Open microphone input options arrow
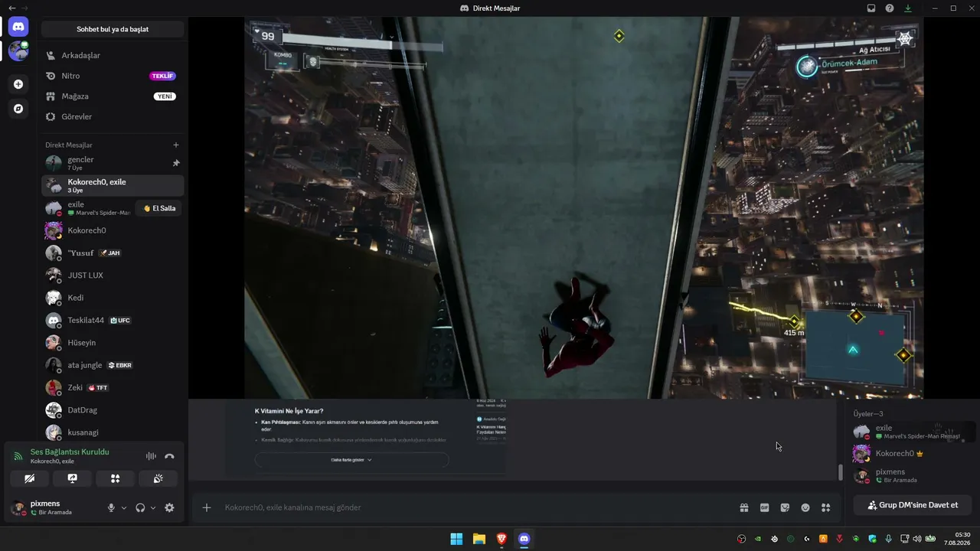The height and width of the screenshot is (551, 980). [x=124, y=507]
